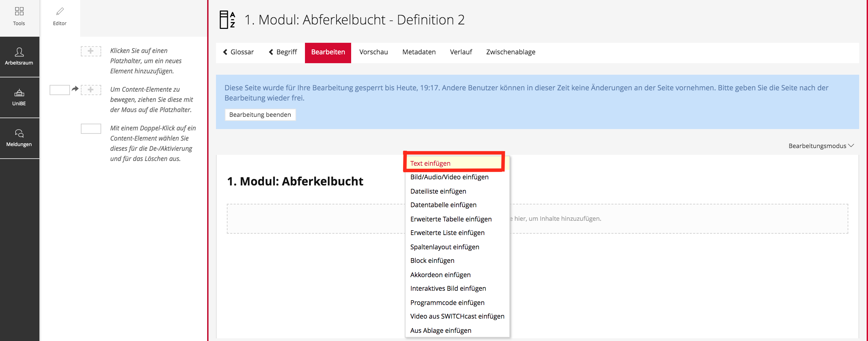Choose Video aus SWITCHcast einfügen

pos(457,316)
